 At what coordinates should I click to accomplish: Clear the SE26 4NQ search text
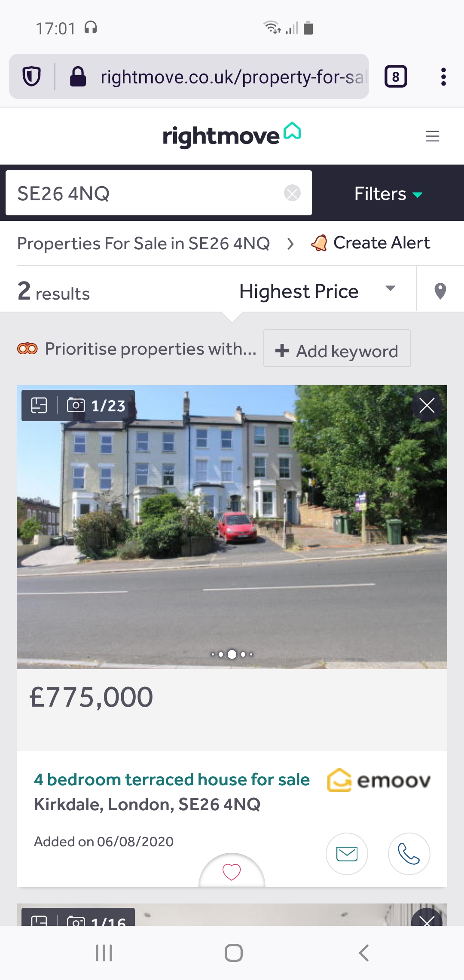pyautogui.click(x=292, y=193)
